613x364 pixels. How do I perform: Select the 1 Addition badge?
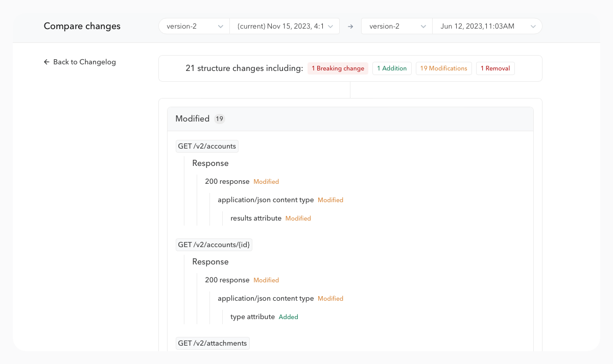point(392,68)
